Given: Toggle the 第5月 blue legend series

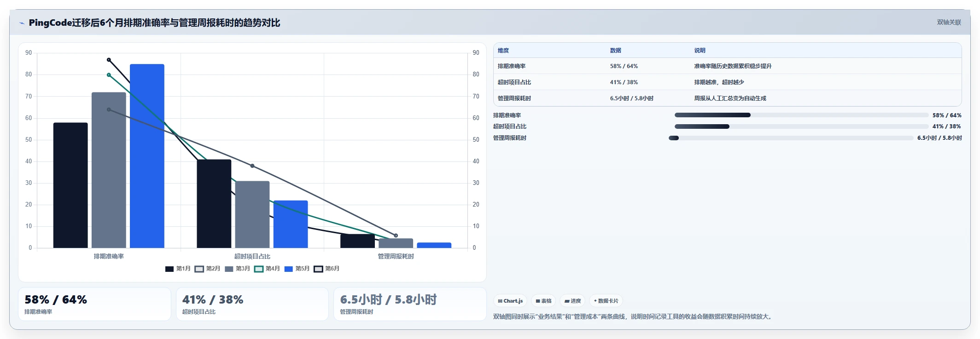Looking at the screenshot, I should tap(297, 269).
